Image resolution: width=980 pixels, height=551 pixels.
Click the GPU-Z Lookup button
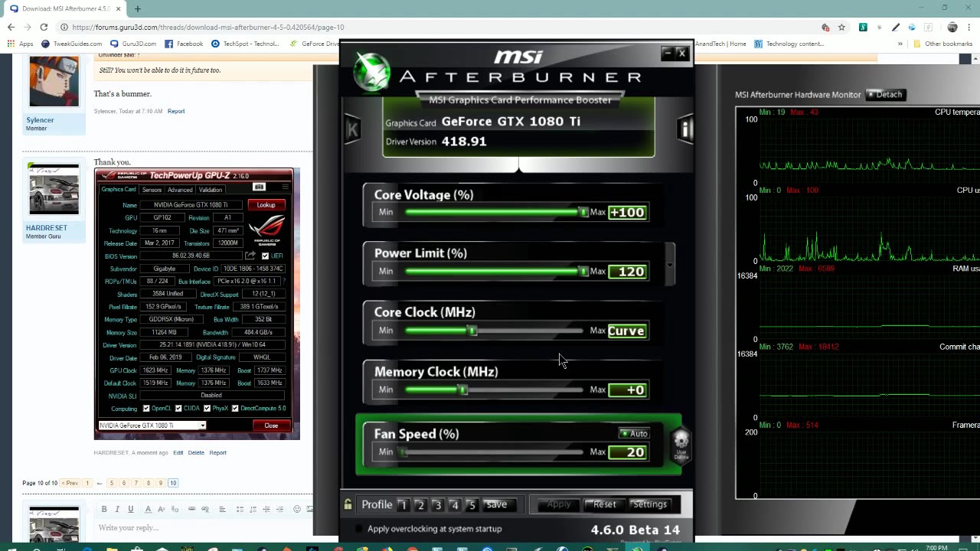[x=266, y=205]
